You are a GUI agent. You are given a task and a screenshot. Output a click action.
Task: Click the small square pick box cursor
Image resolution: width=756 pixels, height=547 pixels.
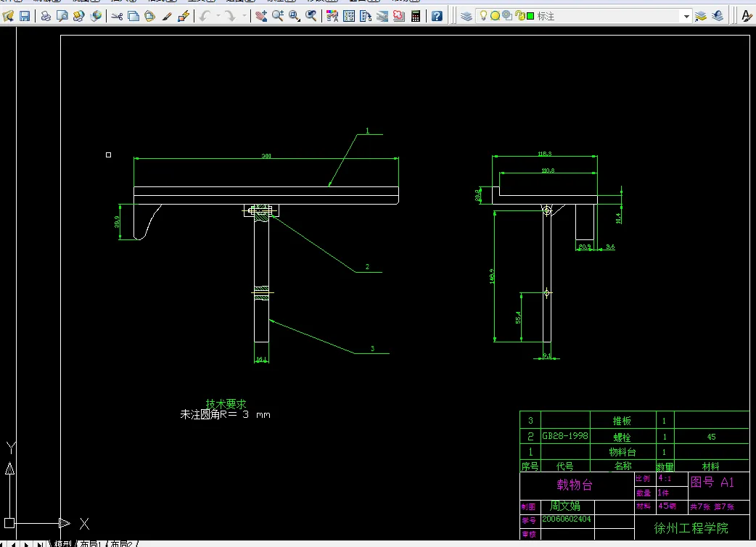click(x=109, y=155)
